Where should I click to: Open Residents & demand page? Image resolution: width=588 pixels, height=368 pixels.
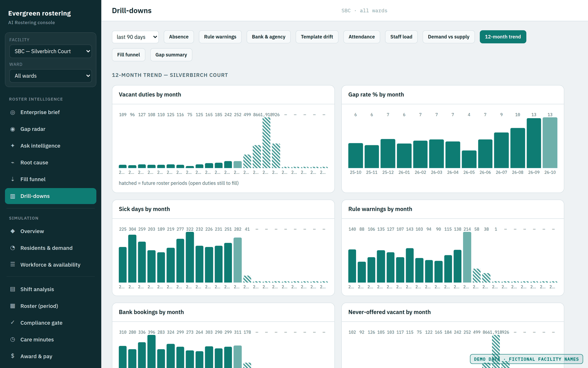tap(51, 248)
